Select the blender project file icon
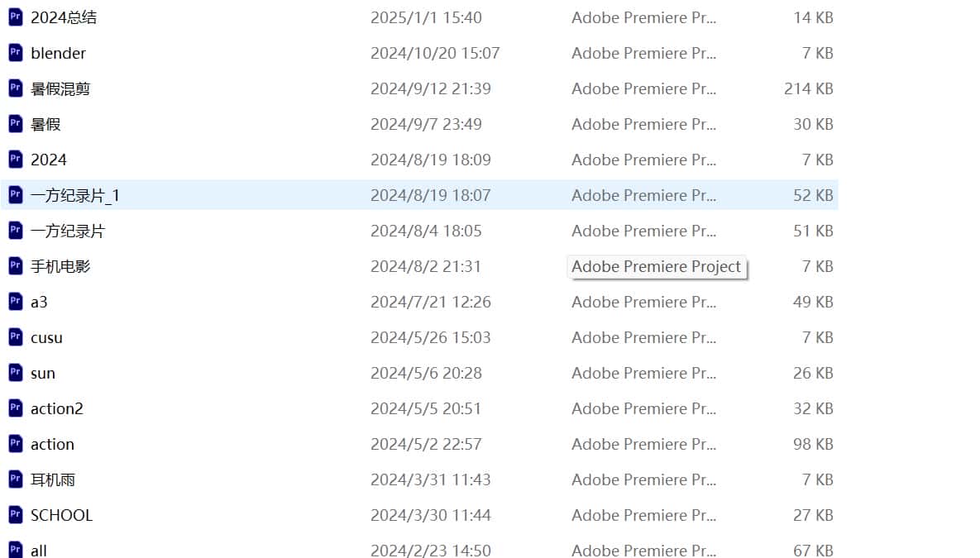980x558 pixels. point(16,53)
